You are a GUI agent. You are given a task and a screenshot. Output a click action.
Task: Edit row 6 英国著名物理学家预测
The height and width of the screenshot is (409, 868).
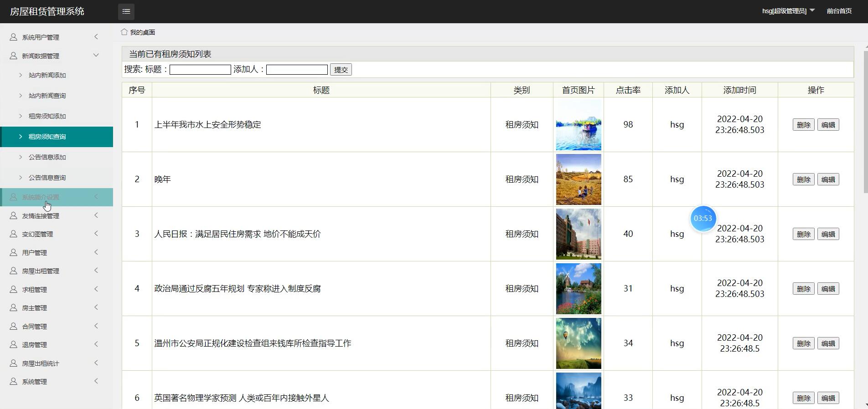coord(828,398)
